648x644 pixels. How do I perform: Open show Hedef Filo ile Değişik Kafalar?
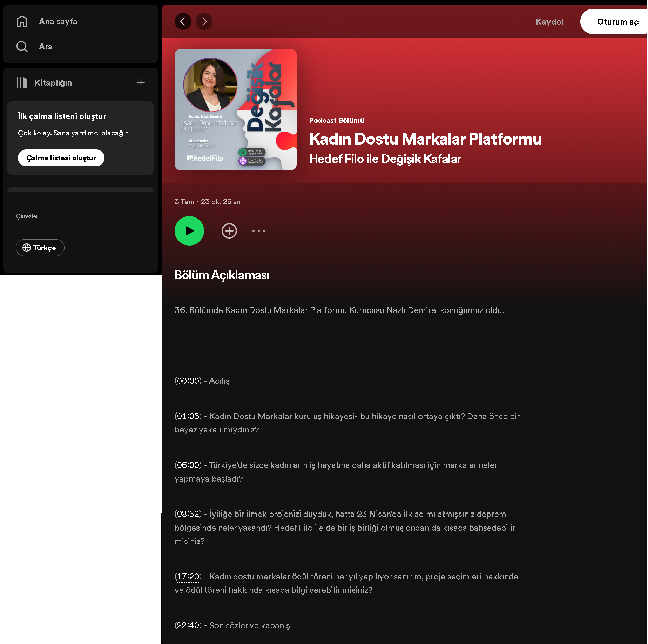point(385,159)
